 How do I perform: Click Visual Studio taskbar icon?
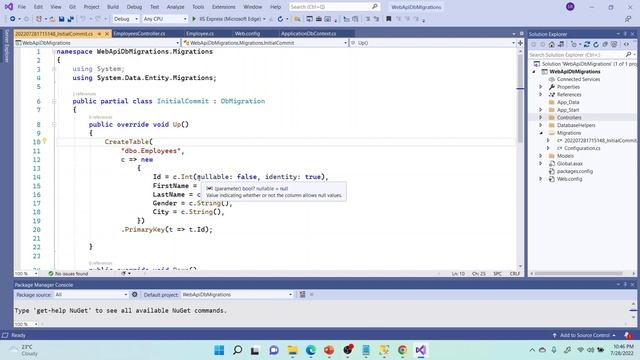(421, 350)
